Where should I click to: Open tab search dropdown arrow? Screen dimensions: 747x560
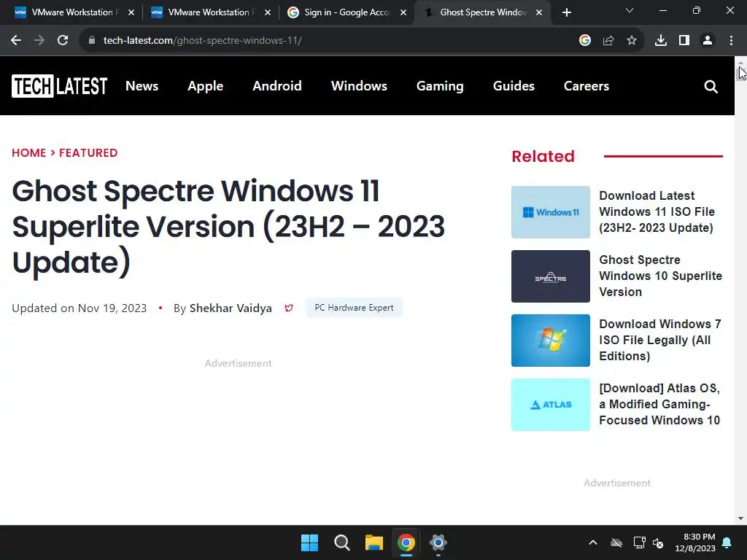click(630, 10)
